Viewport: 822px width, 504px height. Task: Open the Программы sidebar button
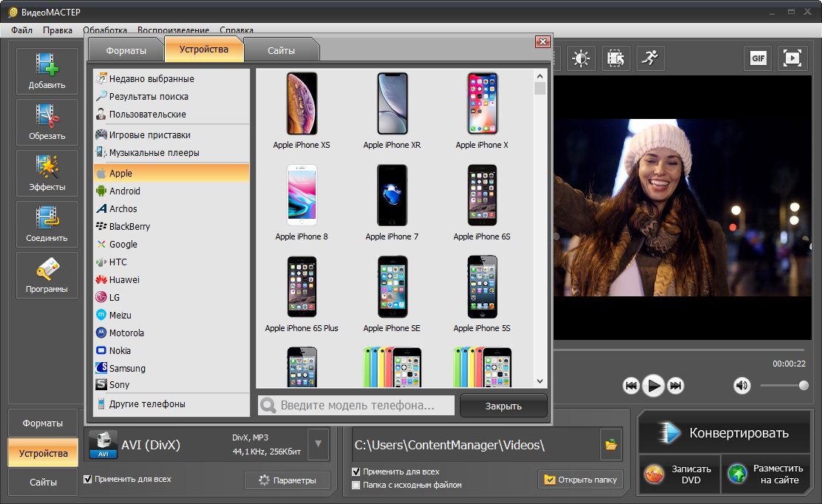tap(47, 276)
